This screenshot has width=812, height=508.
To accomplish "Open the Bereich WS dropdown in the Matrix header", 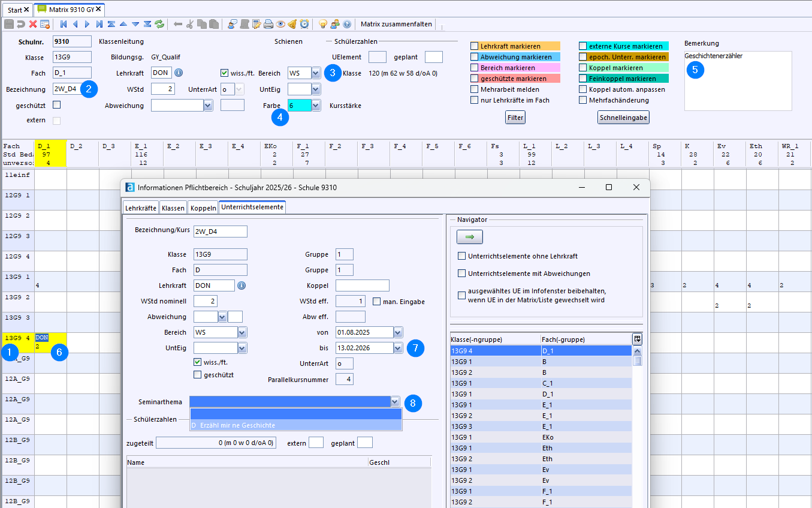I will 316,73.
